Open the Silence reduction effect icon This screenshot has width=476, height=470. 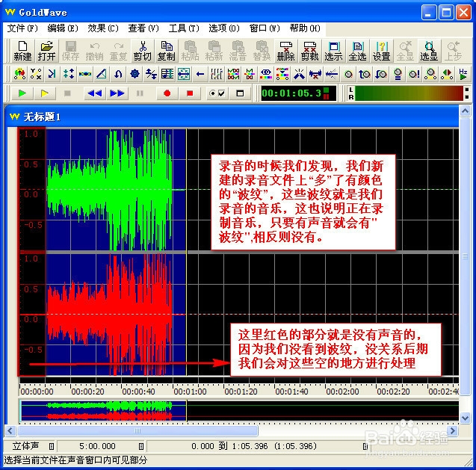pyautogui.click(x=315, y=74)
